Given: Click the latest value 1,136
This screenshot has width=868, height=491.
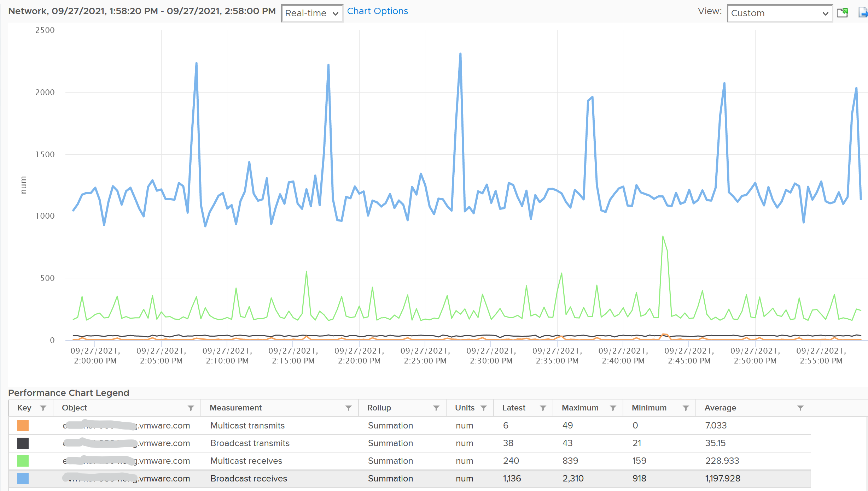Looking at the screenshot, I should [512, 479].
